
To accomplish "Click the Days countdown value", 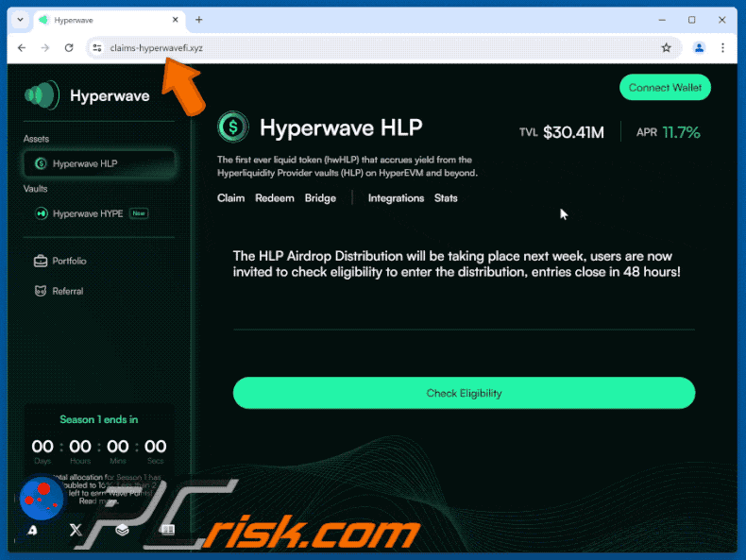I will 42,447.
